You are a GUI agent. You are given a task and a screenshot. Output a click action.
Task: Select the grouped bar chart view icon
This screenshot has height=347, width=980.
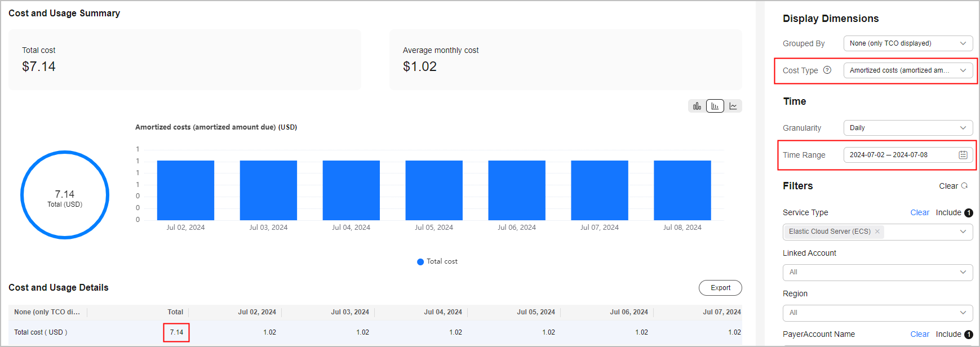715,106
